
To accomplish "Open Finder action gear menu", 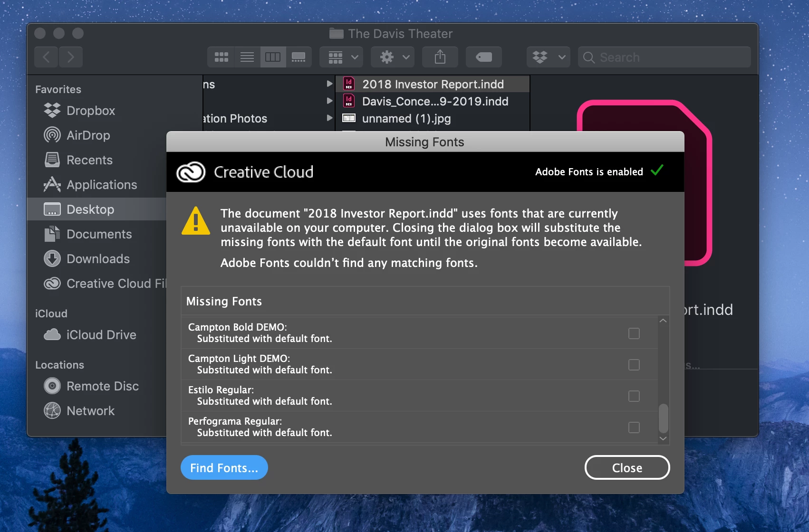I will 393,57.
